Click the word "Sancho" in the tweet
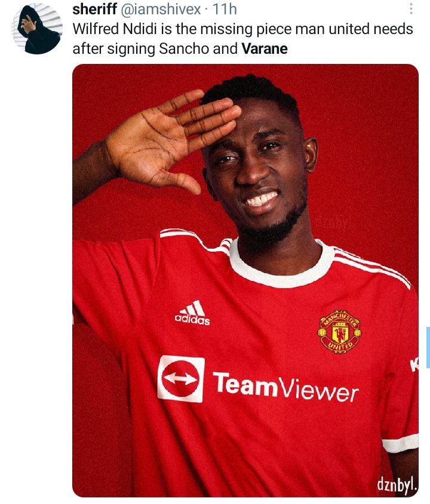430x504 pixels. point(185,49)
